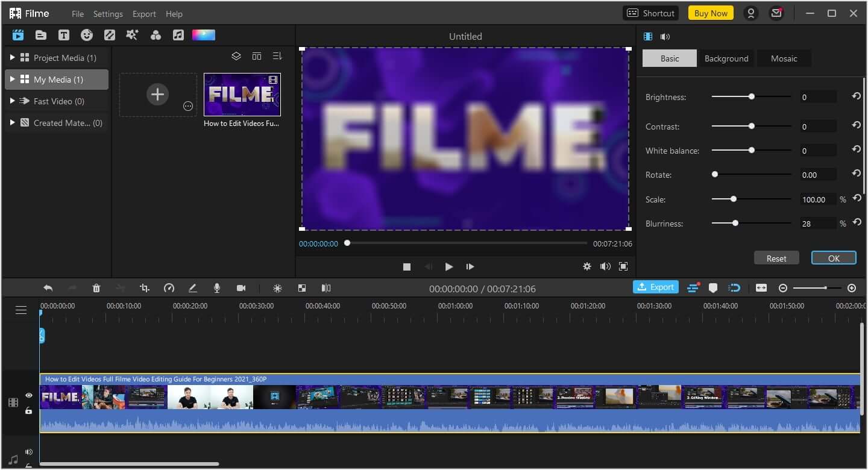This screenshot has height=470, width=868.
Task: Stop the preview playback
Action: 407,266
